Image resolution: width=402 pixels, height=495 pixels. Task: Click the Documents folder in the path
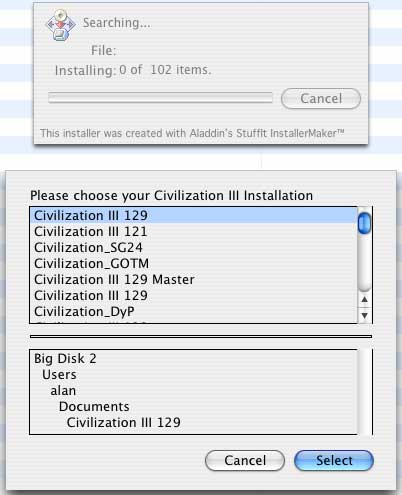coord(94,407)
